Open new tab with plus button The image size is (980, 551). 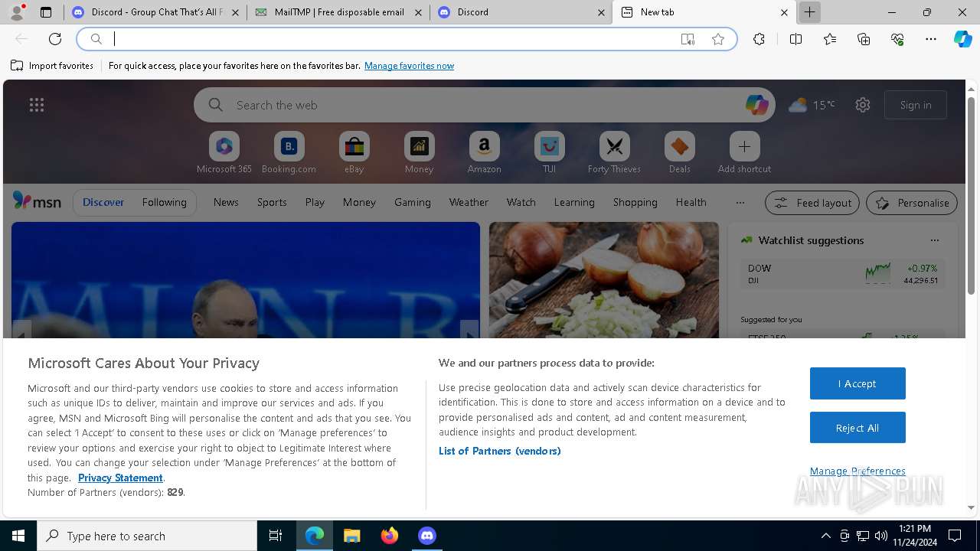pos(809,12)
